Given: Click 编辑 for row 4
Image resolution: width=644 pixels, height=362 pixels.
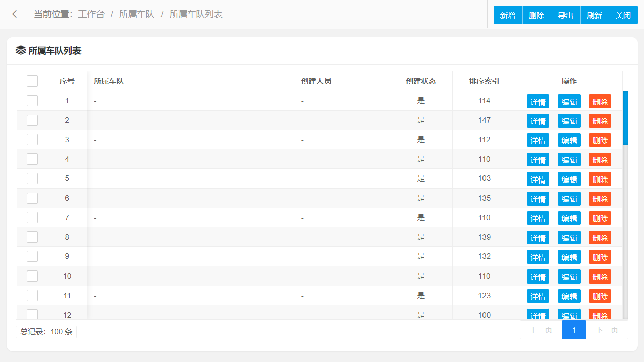Looking at the screenshot, I should click(x=569, y=160).
